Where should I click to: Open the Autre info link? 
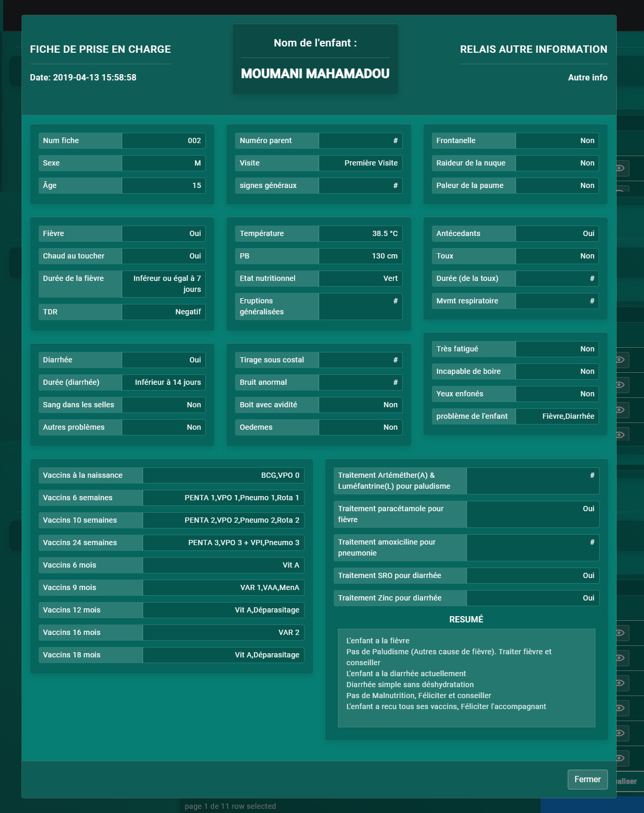click(x=587, y=77)
